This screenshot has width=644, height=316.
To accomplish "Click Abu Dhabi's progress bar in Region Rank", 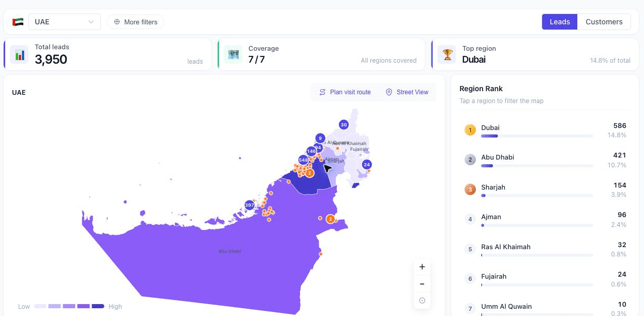I will [537, 166].
